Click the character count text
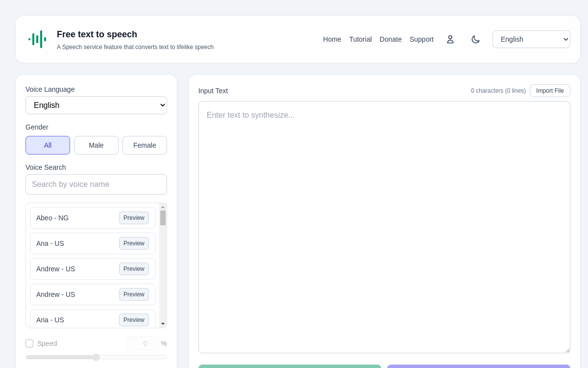 click(x=498, y=91)
